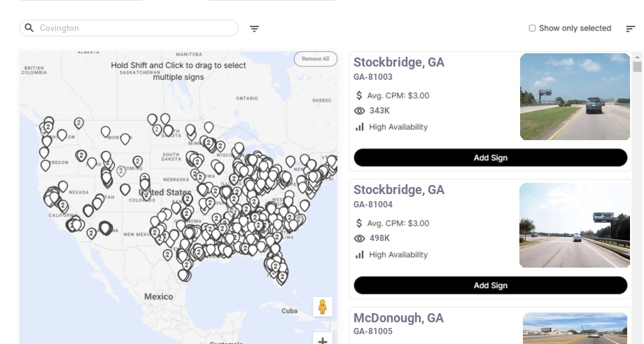Click Remove All on the map
Screen dimensions: 644x344
click(x=315, y=59)
